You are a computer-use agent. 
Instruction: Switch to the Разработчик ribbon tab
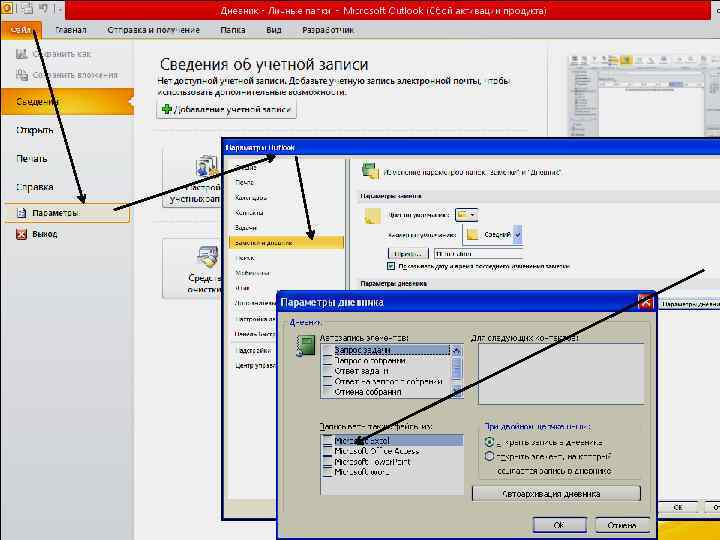coord(327,30)
